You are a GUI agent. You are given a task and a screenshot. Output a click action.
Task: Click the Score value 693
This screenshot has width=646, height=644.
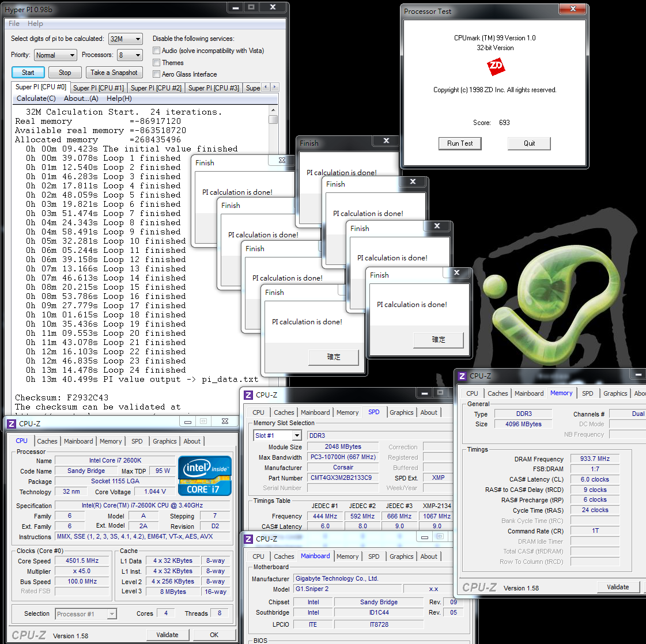click(x=504, y=123)
